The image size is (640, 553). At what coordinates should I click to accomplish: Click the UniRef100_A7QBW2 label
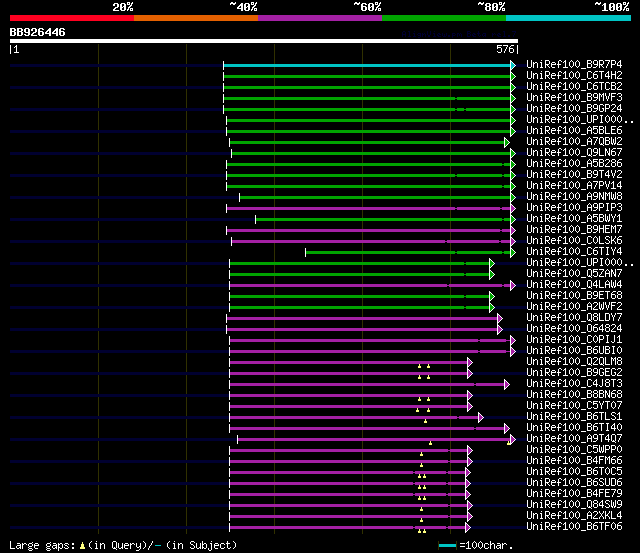click(574, 142)
